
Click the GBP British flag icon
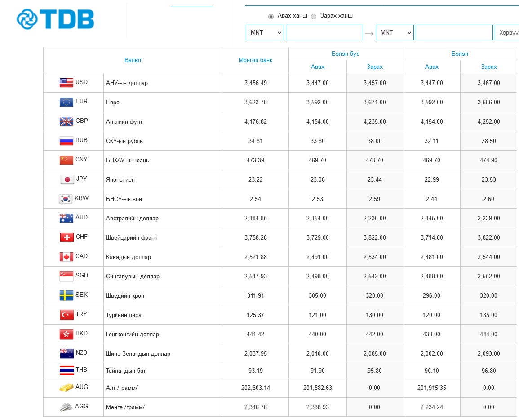pyautogui.click(x=66, y=121)
